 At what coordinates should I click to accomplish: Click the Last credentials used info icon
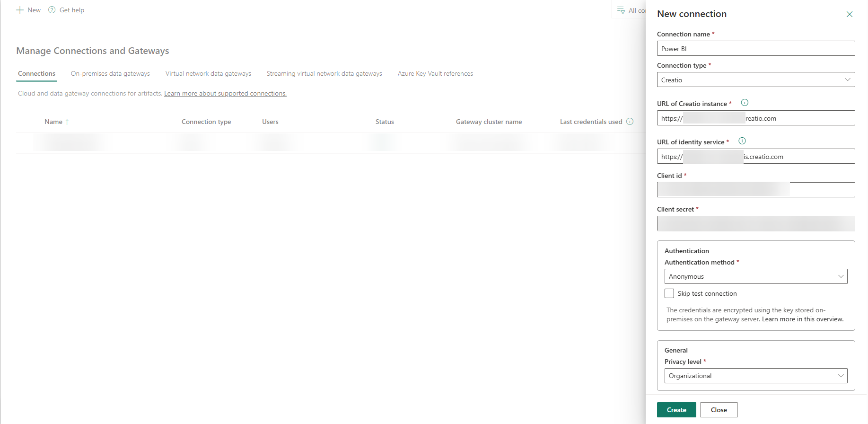pyautogui.click(x=630, y=122)
